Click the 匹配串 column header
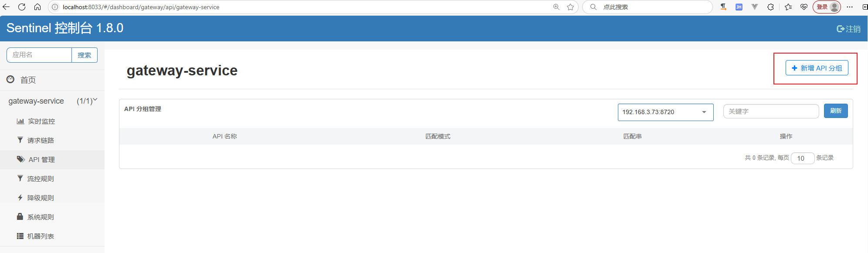 [x=632, y=136]
